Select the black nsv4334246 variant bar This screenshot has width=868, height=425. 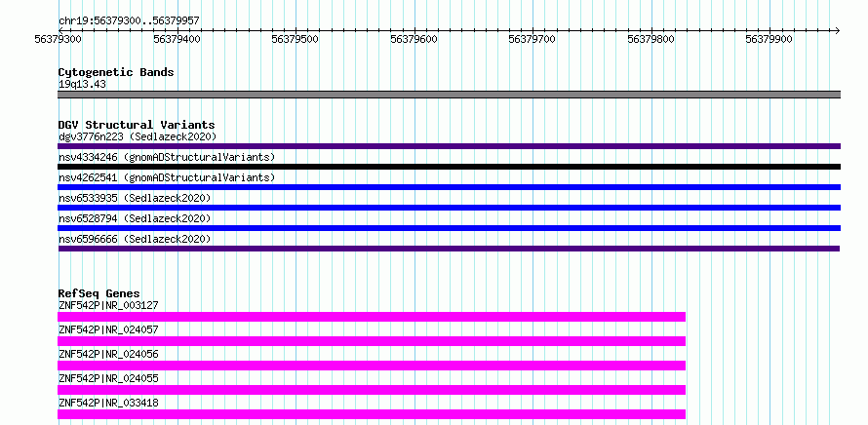coord(449,167)
